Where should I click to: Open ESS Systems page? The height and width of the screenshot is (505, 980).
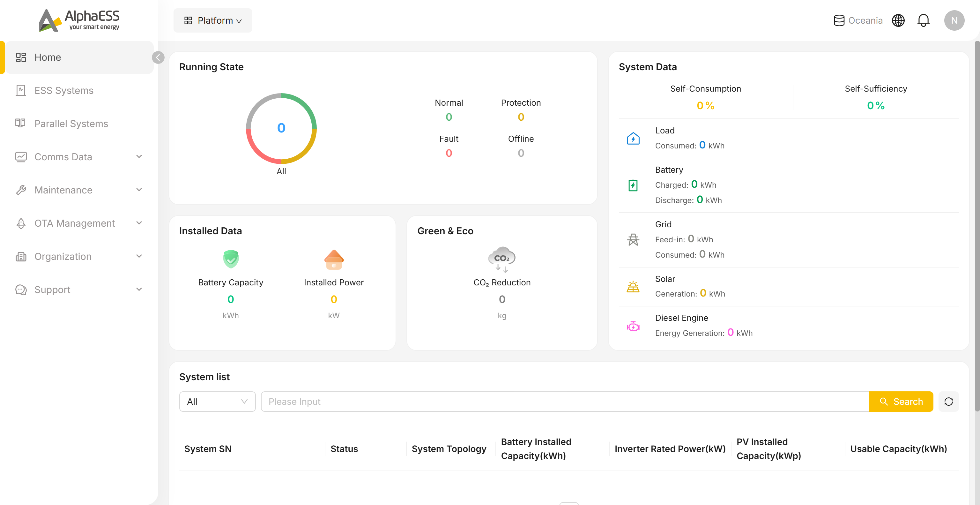(x=79, y=91)
